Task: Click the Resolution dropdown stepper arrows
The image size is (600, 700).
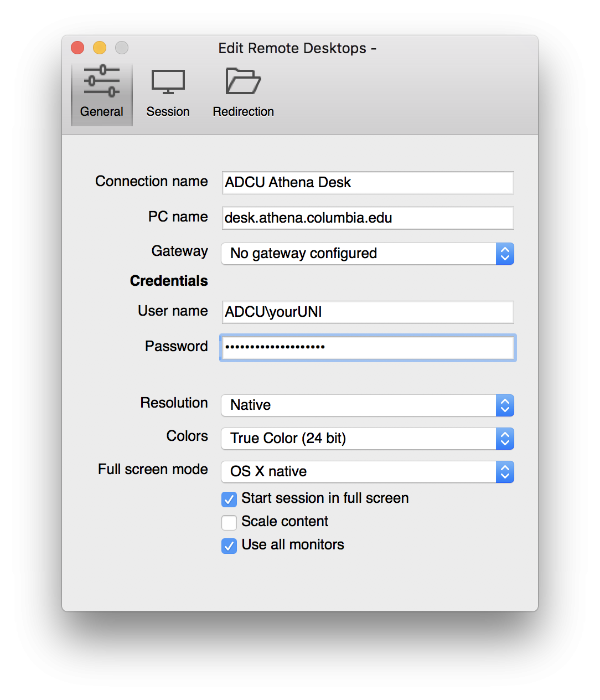Action: [x=505, y=405]
